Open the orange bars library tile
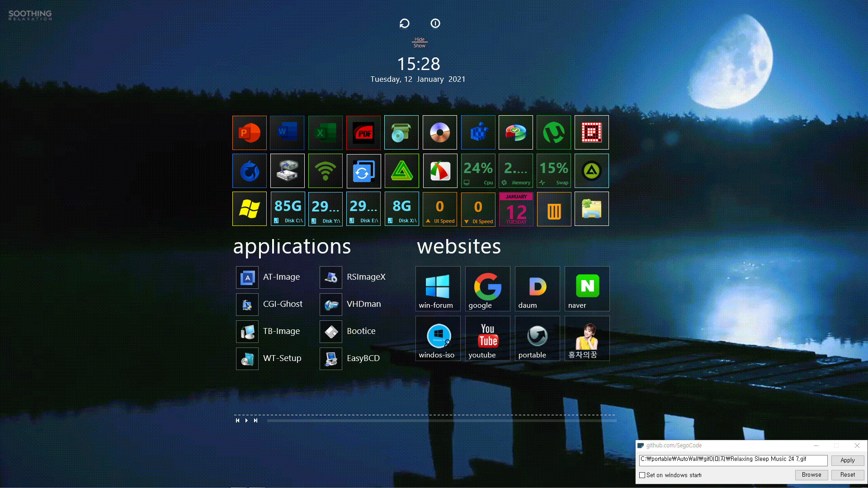Screen dimensions: 868x488 coord(554,209)
